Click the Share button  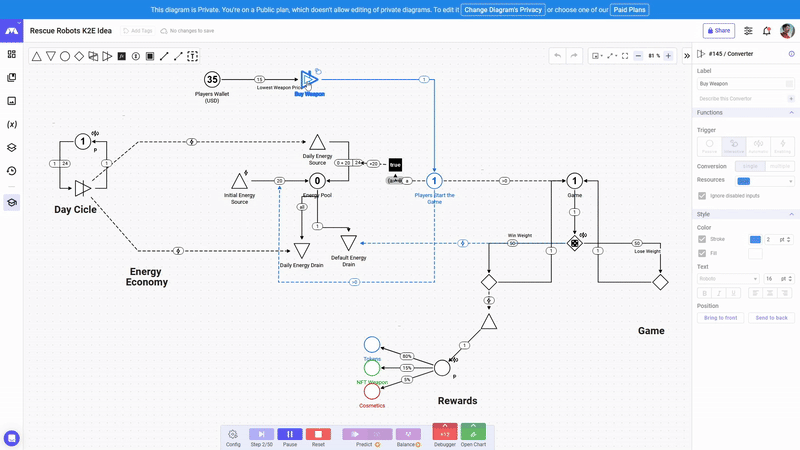pos(718,31)
